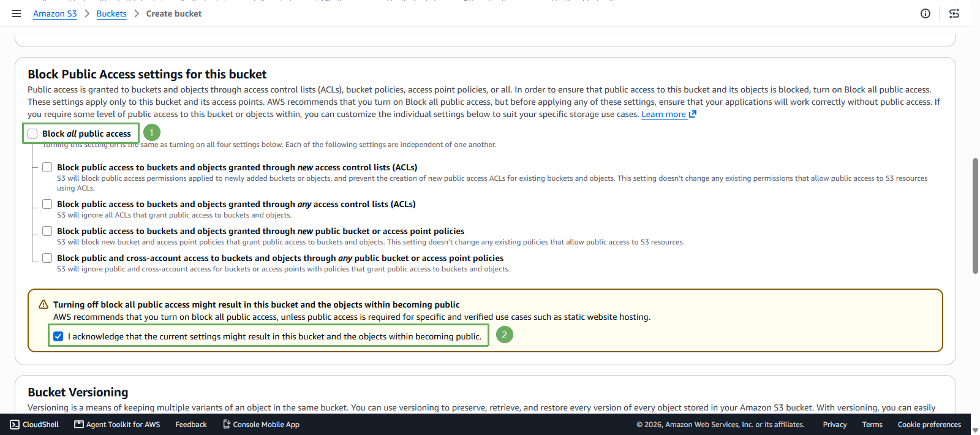
Task: Click the Agent Toolkit for AWS icon
Action: pyautogui.click(x=79, y=425)
